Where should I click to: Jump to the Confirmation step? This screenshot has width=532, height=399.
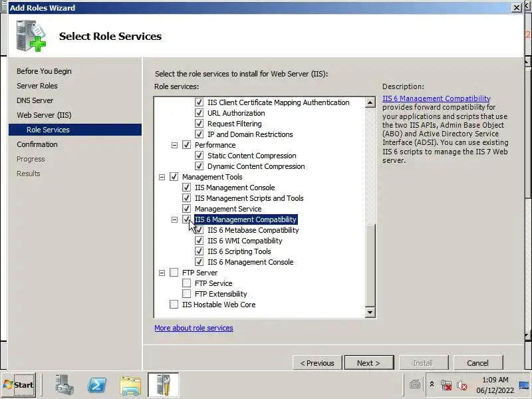pyautogui.click(x=37, y=144)
